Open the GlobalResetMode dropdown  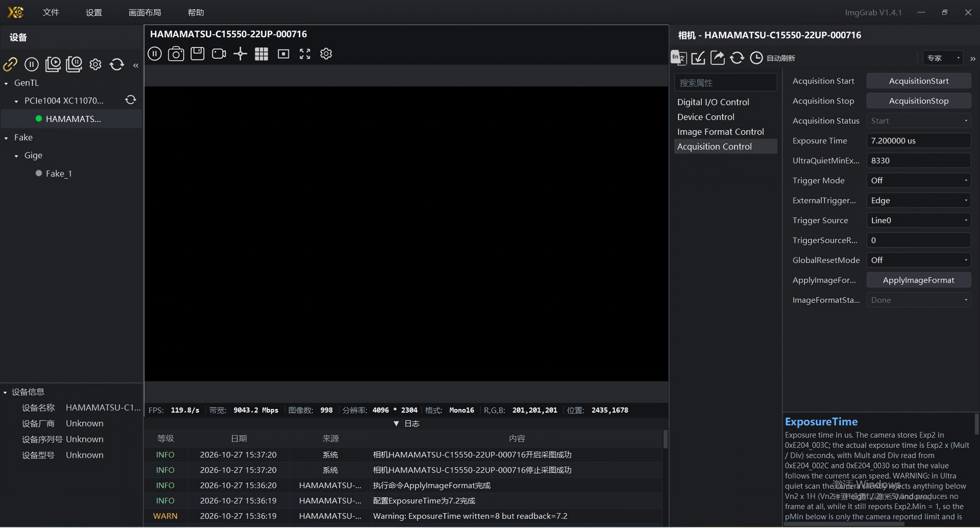(919, 260)
